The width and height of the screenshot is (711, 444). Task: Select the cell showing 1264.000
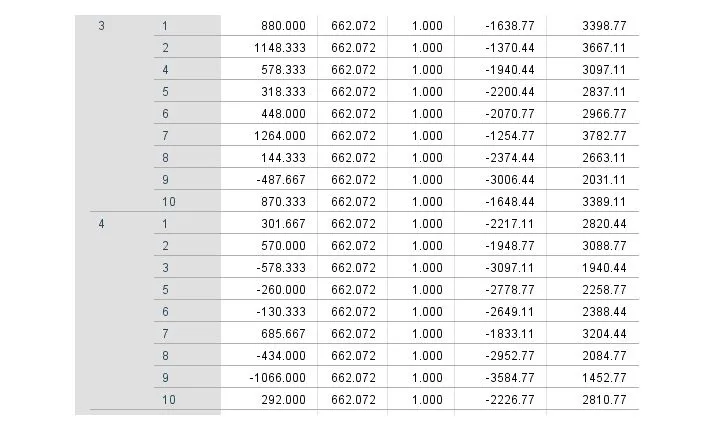coord(278,135)
